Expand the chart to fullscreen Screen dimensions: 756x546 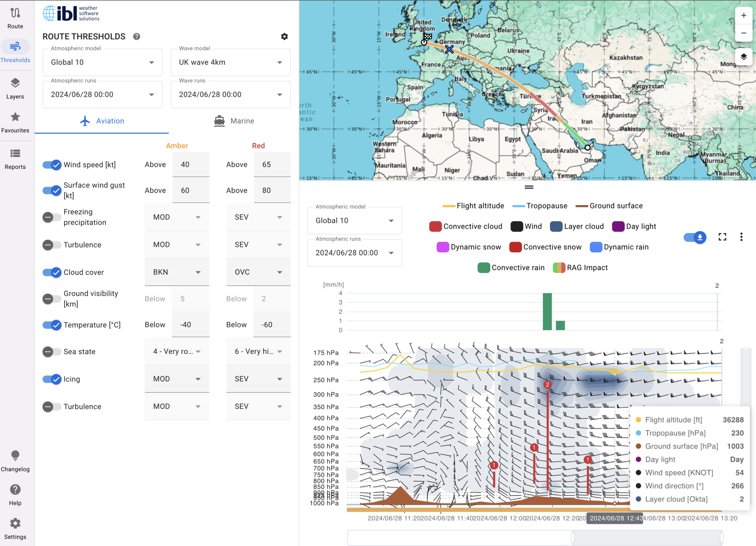click(x=722, y=237)
